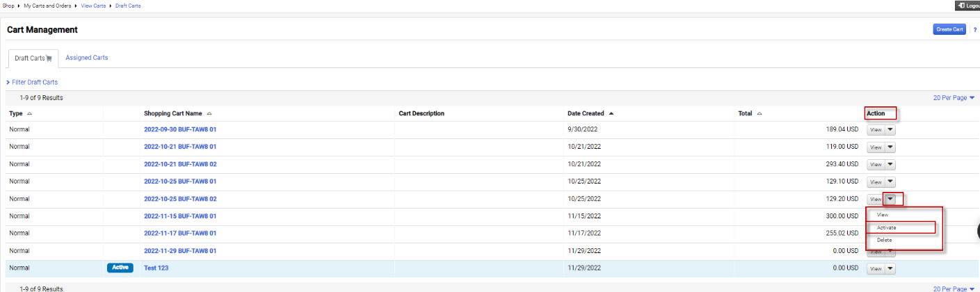Screen dimensions: 980x292
Task: Choose Activate from the action menu
Action: click(886, 227)
